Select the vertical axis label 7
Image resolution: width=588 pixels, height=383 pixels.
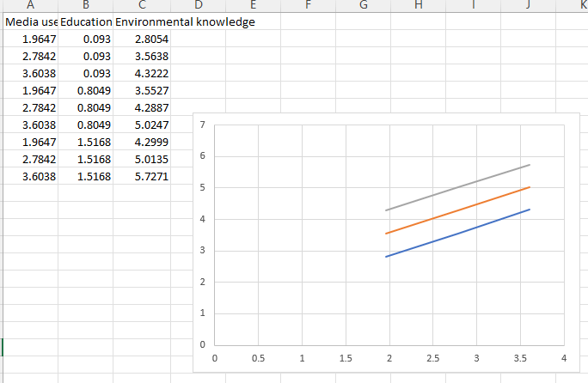(x=201, y=125)
